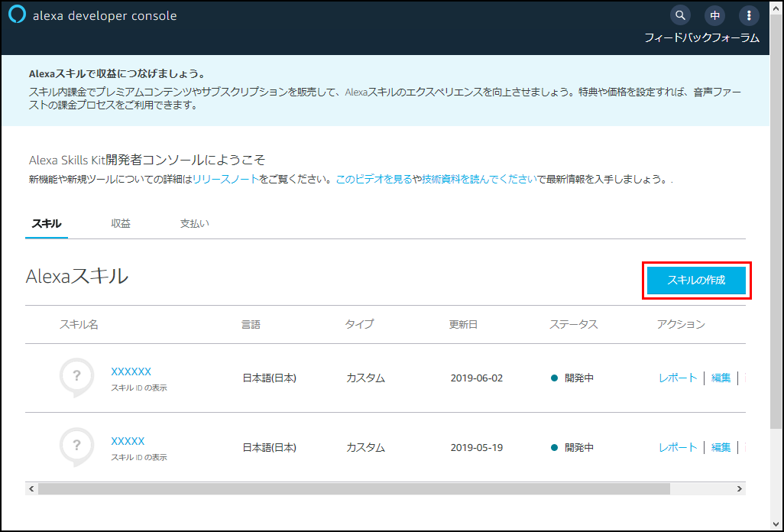Open the XXXXXX skill name link
Screen dimensions: 784x532
pos(131,371)
